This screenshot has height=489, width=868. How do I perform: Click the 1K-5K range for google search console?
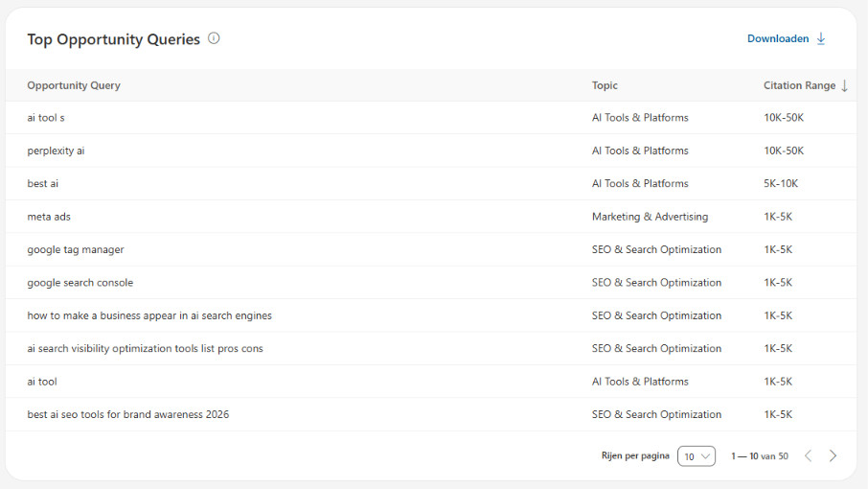[778, 283]
